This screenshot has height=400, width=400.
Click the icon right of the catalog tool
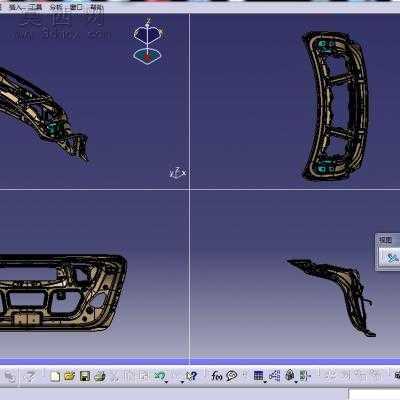305,376
